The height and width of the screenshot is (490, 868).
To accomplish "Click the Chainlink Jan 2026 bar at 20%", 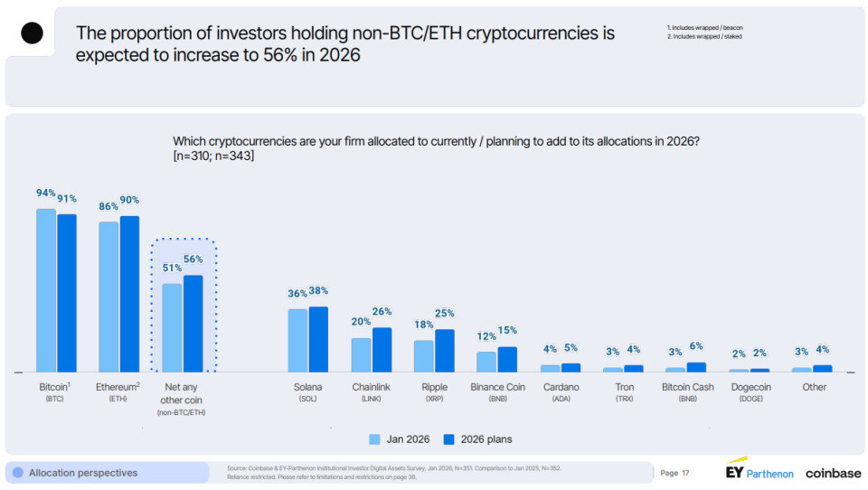I will 361,354.
